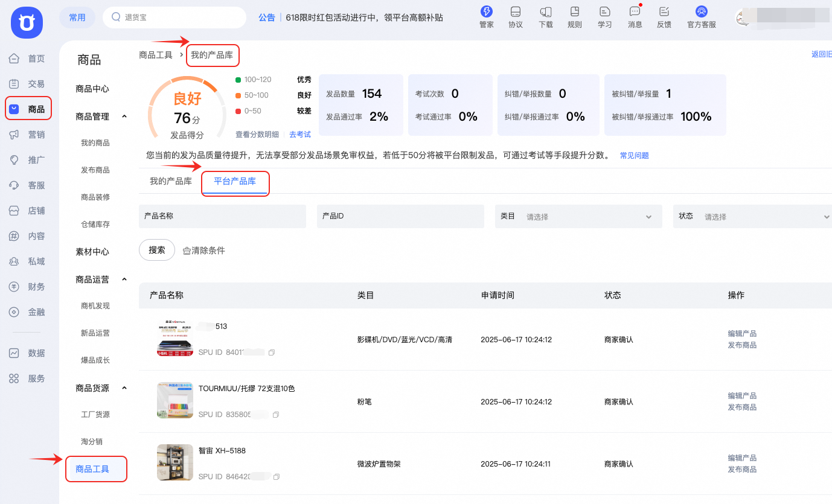
Task: Focus the 产品ID input field
Action: tap(400, 217)
